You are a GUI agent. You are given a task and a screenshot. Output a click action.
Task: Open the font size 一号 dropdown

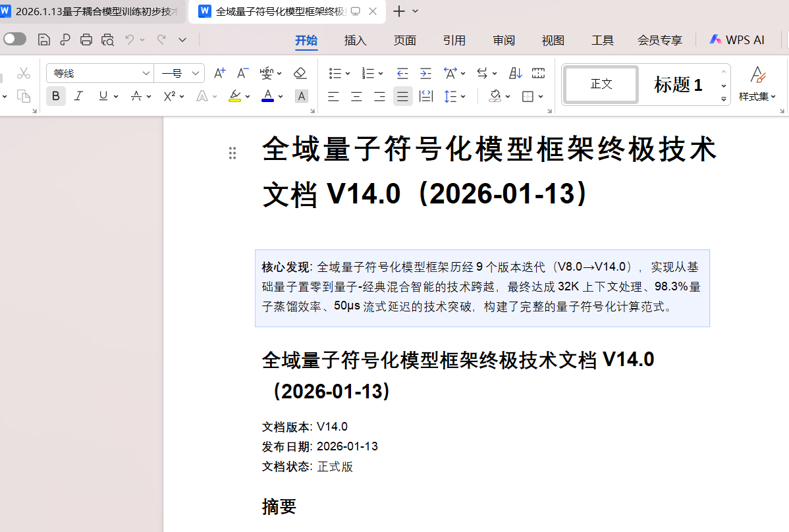pos(195,74)
